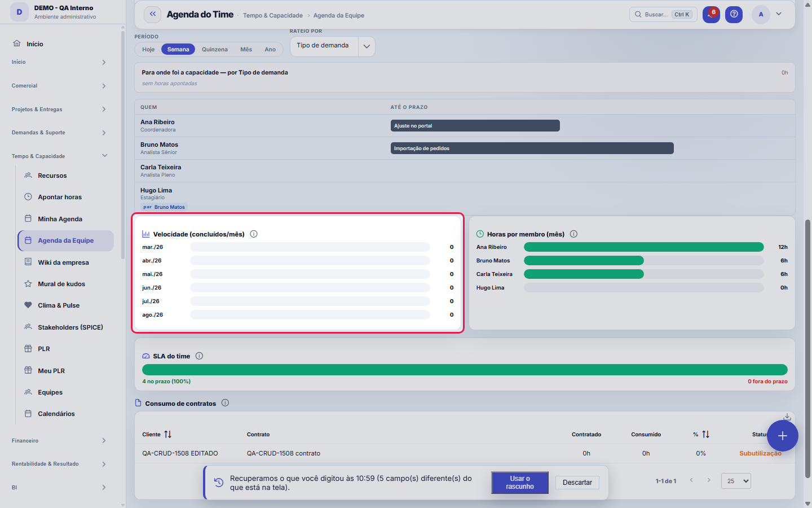This screenshot has width=812, height=508.
Task: Select Mês period option
Action: (246, 50)
